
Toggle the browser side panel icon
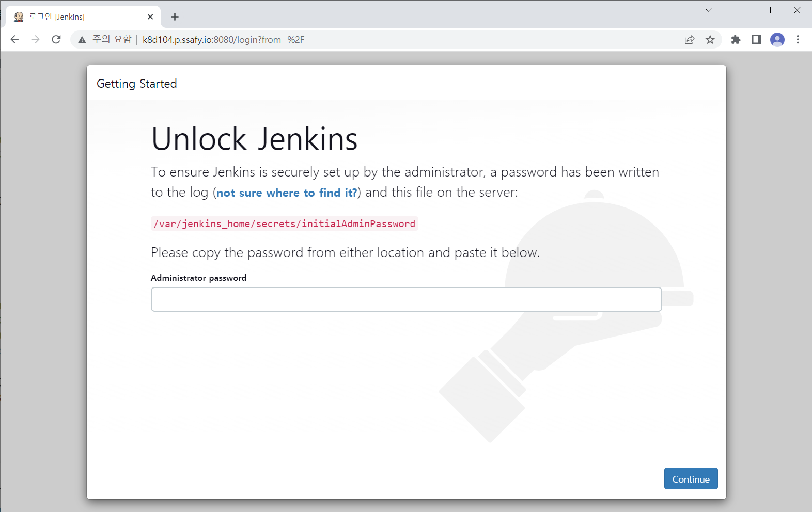[x=757, y=40]
